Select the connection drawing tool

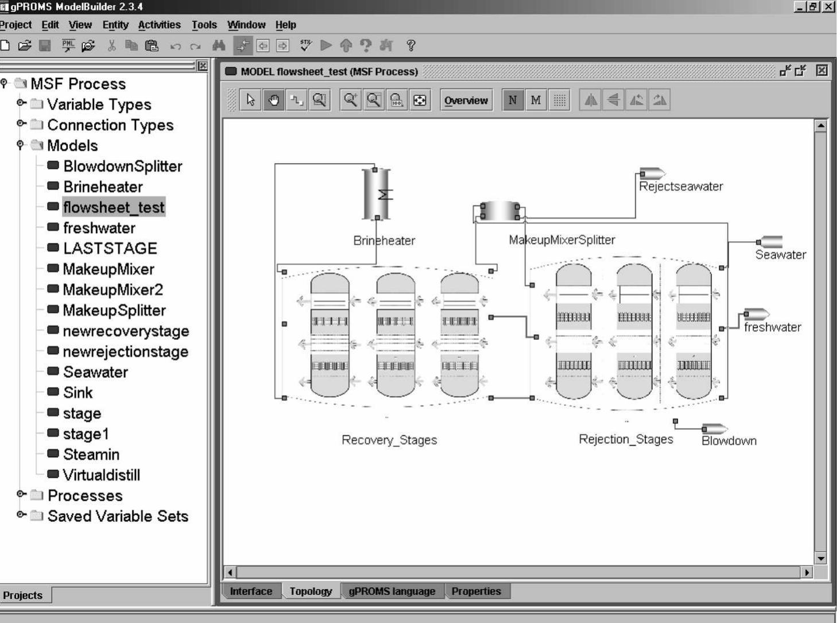(296, 100)
